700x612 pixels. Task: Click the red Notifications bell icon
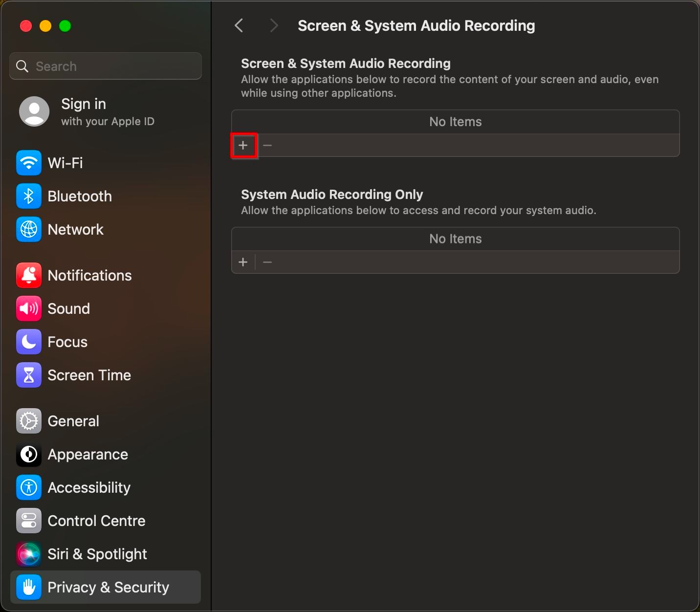pos(29,275)
